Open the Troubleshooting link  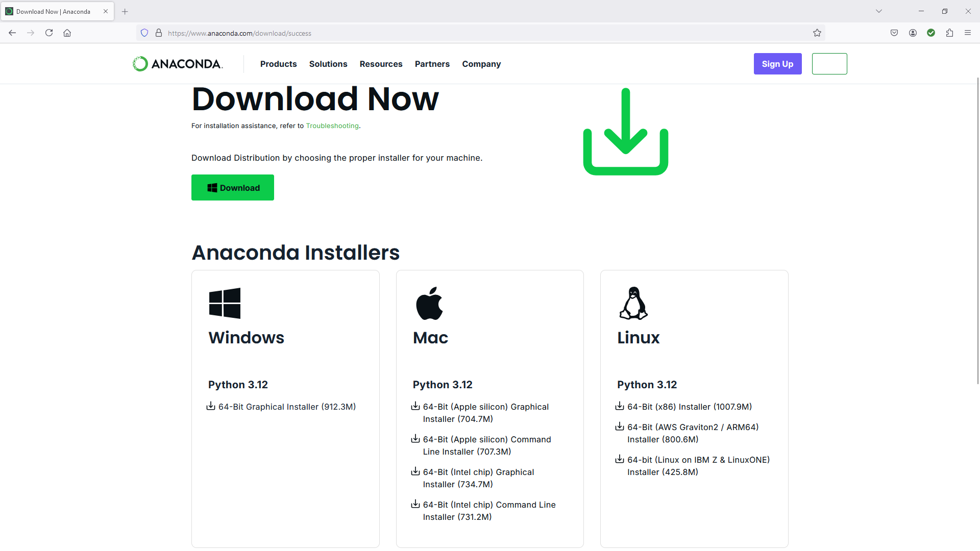click(x=332, y=126)
